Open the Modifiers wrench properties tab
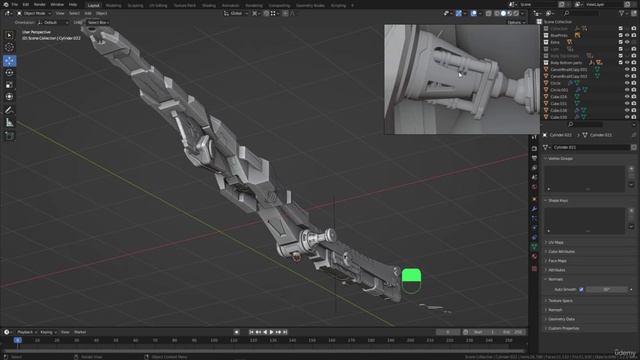640x360 pixels. click(x=534, y=209)
